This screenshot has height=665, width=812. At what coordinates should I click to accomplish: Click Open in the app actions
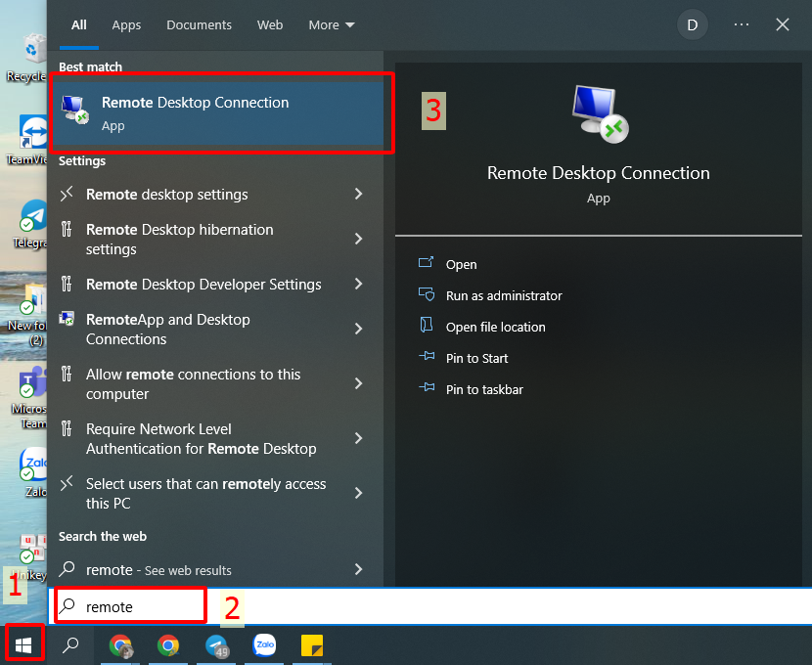tap(461, 264)
